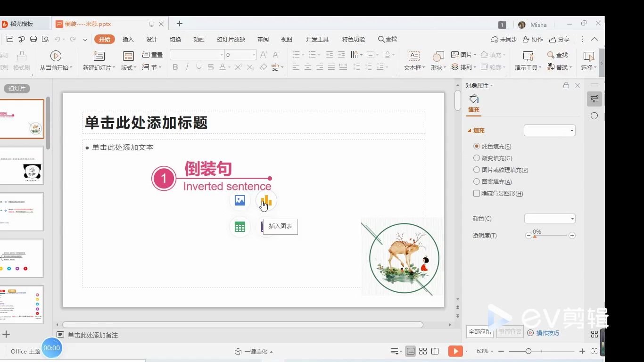644x362 pixels.
Task: Click the insert table icon in slide placeholder
Action: 240,227
